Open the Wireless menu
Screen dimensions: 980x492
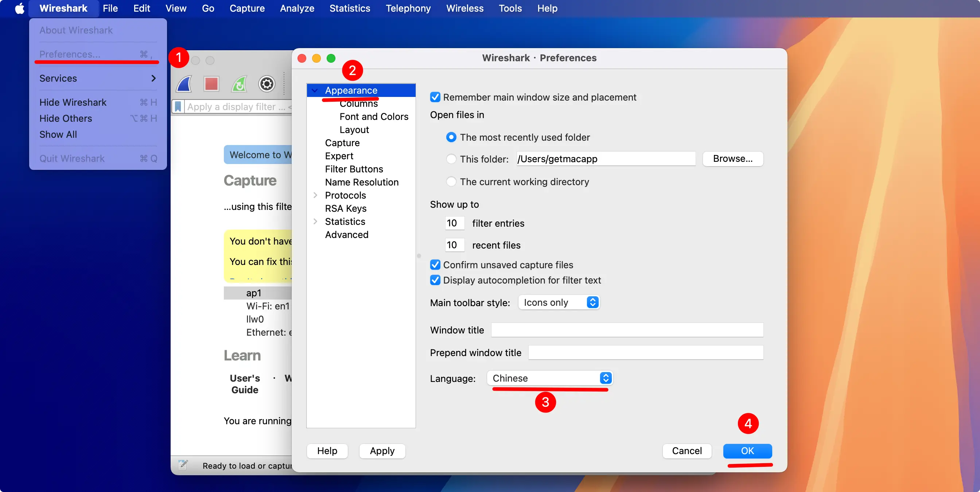tap(464, 8)
